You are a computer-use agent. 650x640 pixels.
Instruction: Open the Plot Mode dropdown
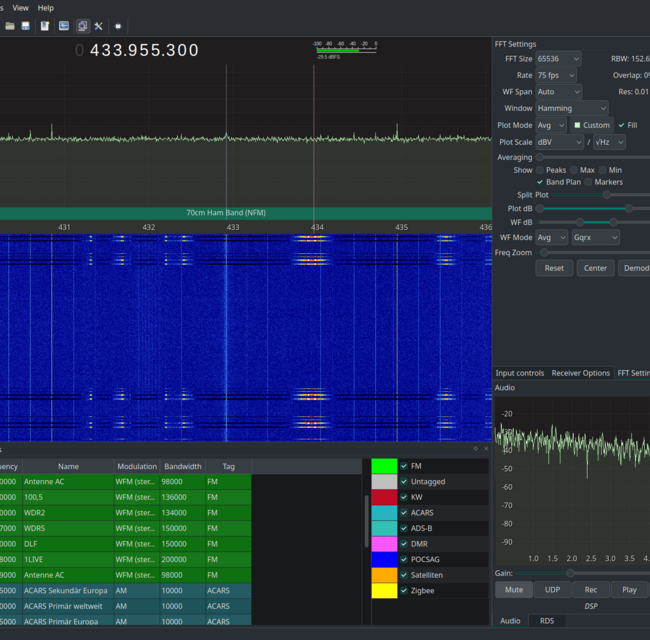(551, 125)
